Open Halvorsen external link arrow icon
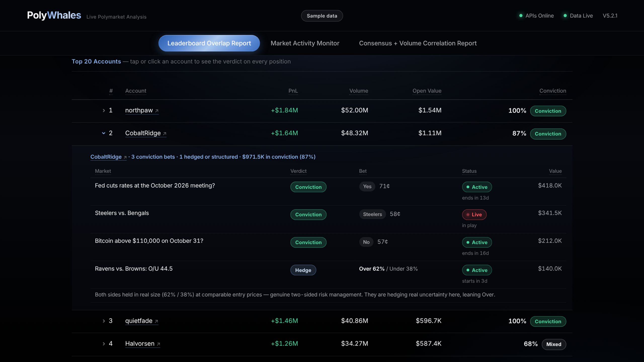Viewport: 644px width, 362px height. 158,344
